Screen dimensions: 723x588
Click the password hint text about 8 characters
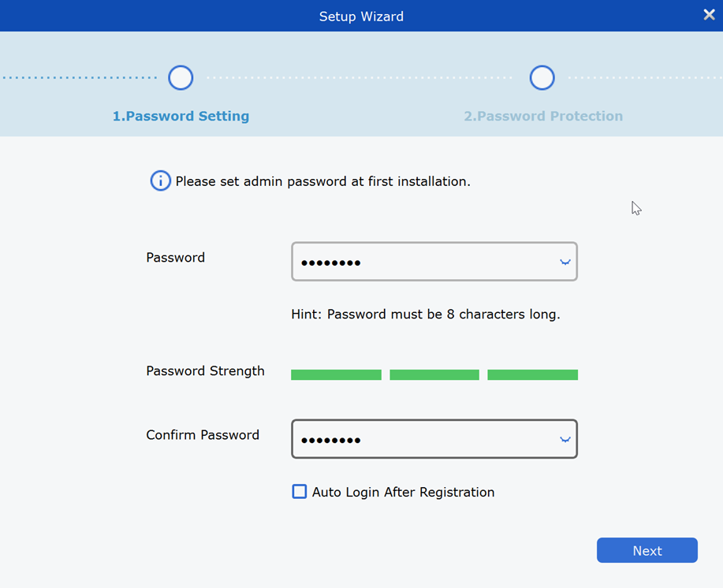pos(426,314)
